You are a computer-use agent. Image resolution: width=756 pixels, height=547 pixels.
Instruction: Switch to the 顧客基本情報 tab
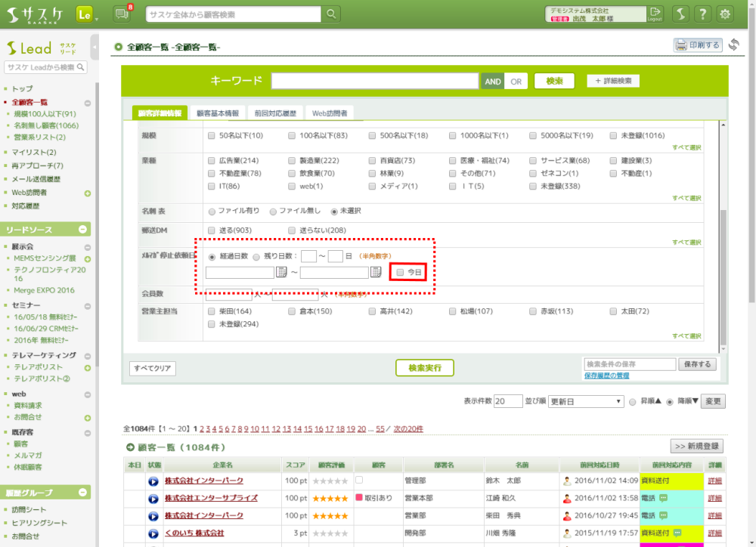coord(218,113)
